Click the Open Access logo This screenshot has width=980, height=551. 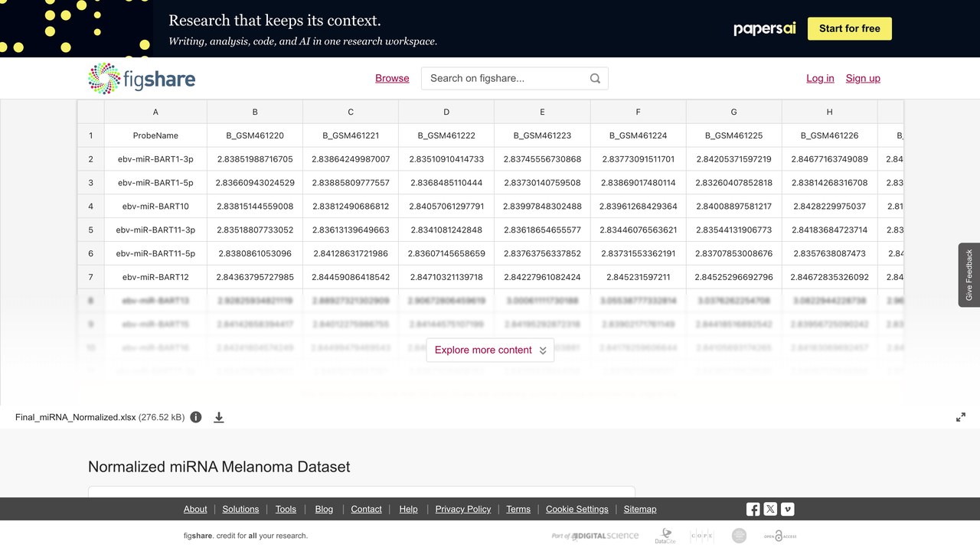pyautogui.click(x=780, y=536)
